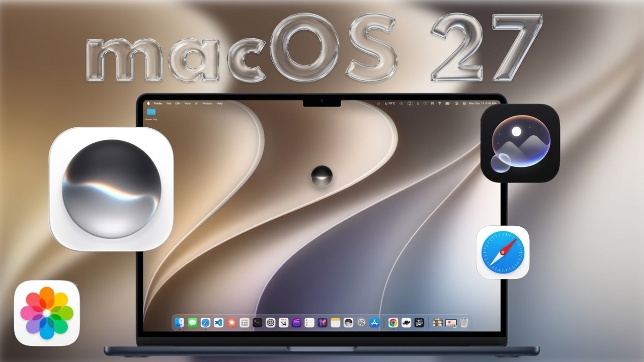Screen dimensions: 644x362
Task: Open the orange starburst app in Dock
Action: point(231,323)
